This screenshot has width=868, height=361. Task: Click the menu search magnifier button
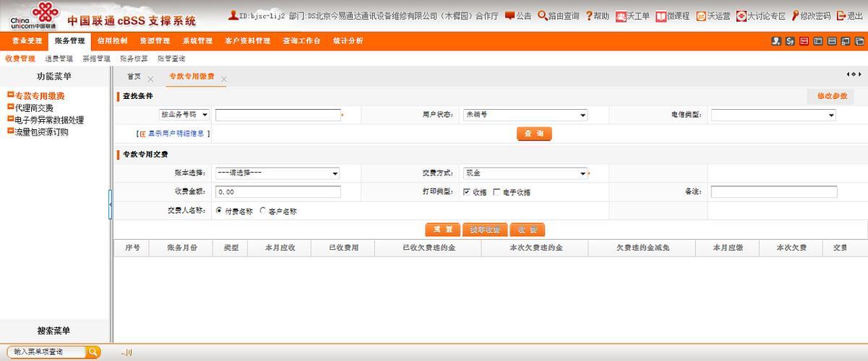pos(94,352)
